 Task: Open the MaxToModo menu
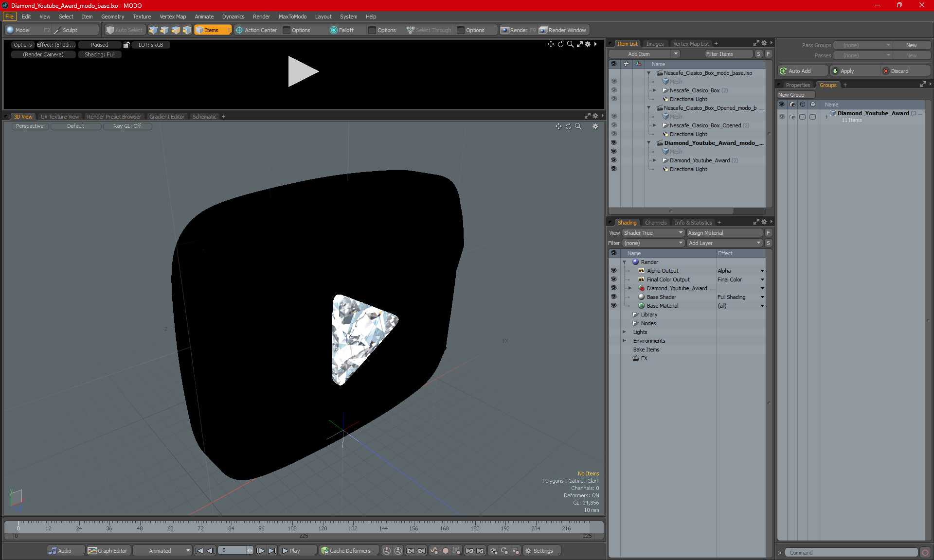(x=292, y=17)
